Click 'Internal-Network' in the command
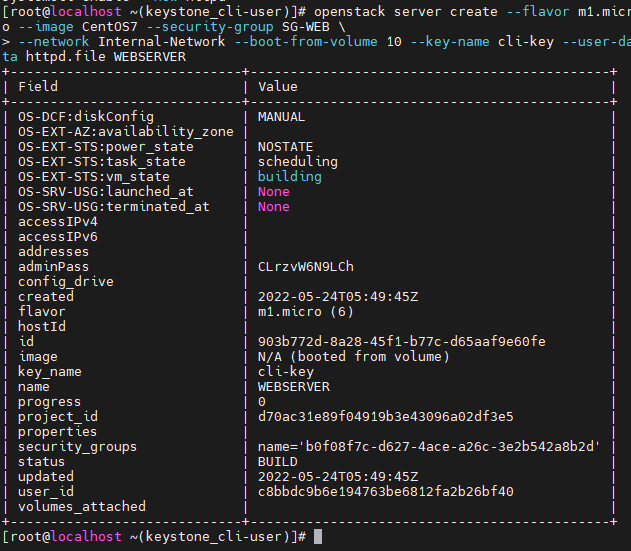631x551 pixels. tap(162, 42)
